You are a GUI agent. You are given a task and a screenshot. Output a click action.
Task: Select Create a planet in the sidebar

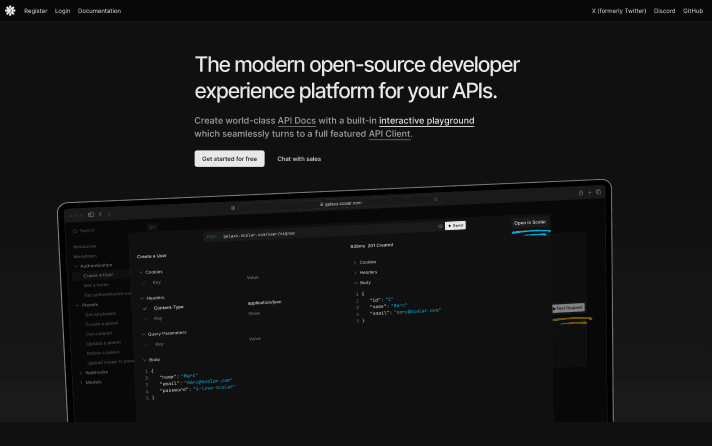click(102, 324)
